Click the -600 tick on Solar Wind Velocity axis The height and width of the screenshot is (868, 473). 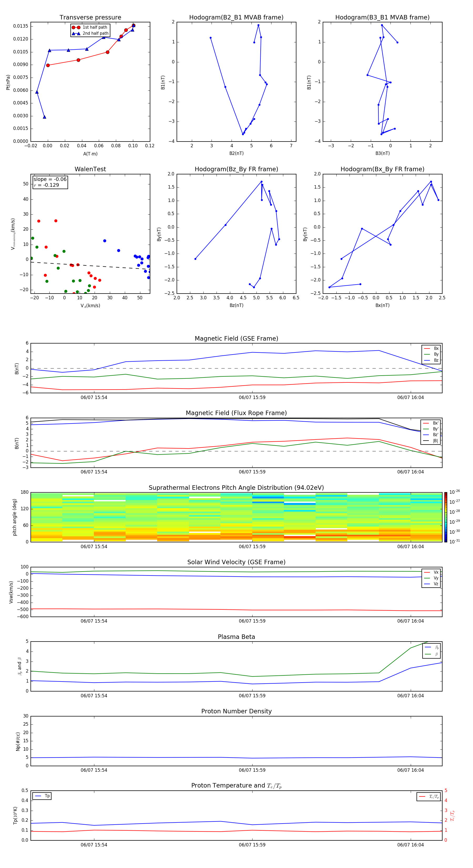[22, 617]
